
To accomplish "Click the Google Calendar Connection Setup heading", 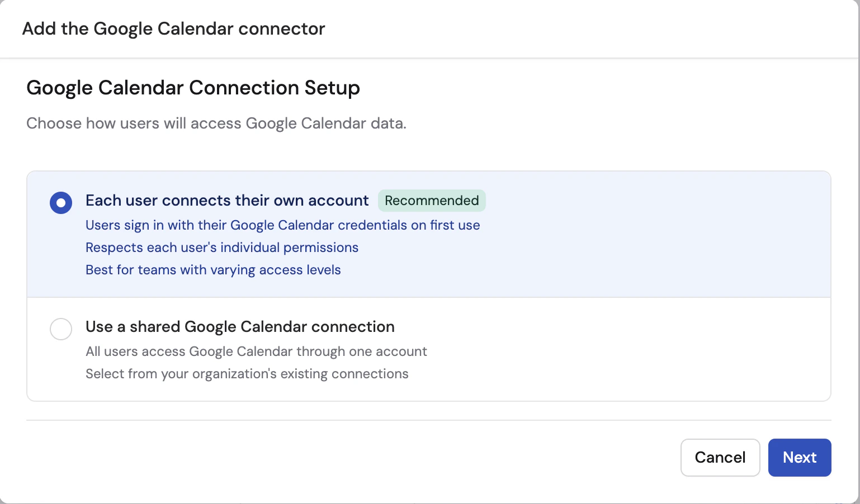I will 193,88.
